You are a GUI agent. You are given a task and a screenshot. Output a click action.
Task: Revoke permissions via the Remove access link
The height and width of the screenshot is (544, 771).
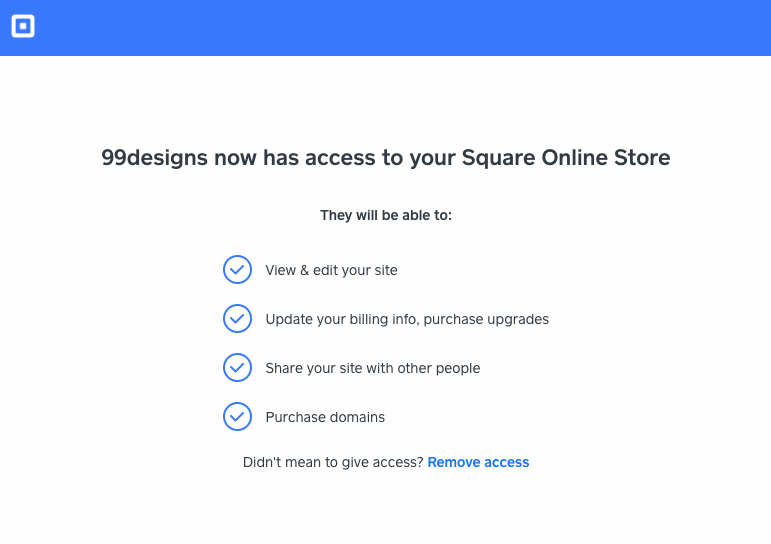pyautogui.click(x=478, y=462)
